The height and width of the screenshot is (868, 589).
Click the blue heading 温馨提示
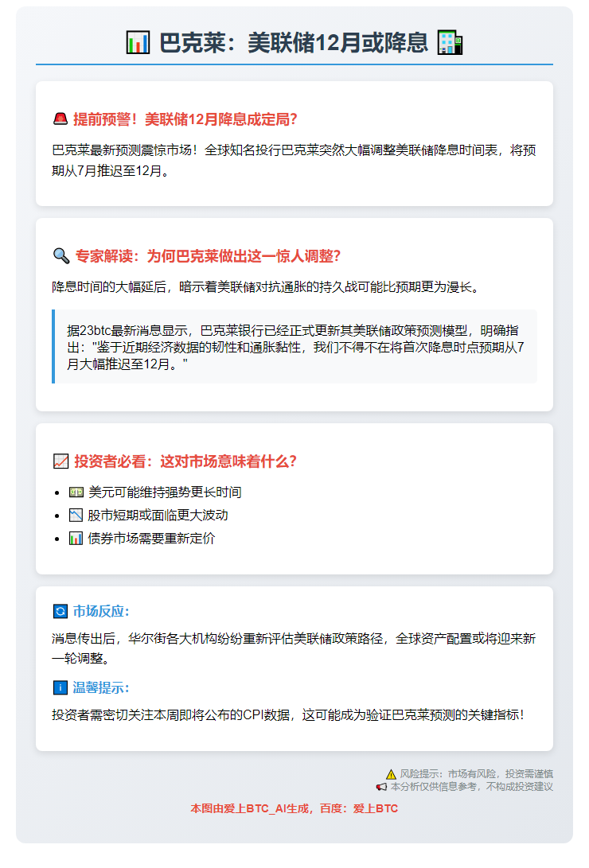pos(101,687)
